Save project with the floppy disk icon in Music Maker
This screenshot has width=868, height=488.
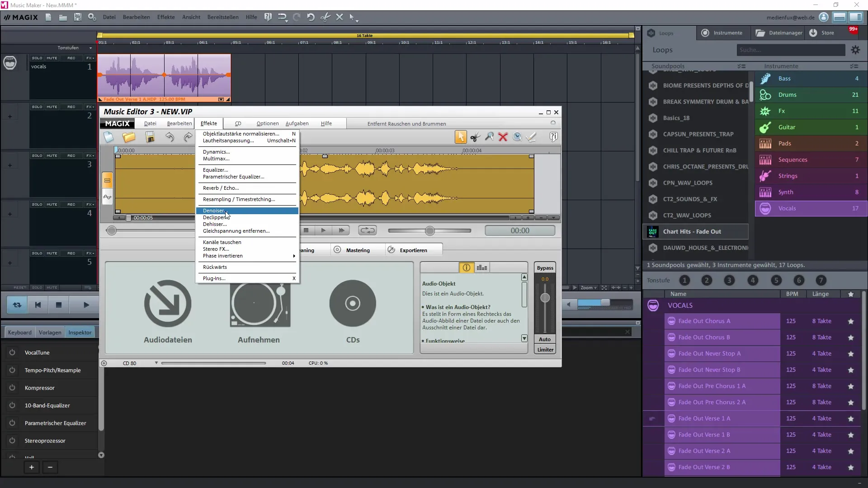click(78, 17)
